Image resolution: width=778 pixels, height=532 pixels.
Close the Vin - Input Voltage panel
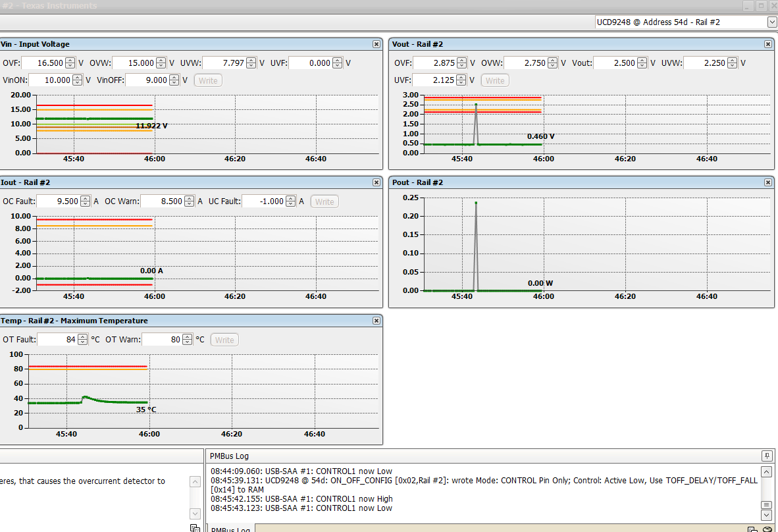point(376,44)
